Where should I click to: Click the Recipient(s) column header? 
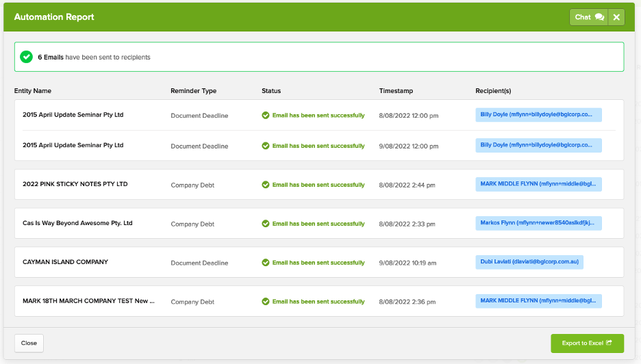[x=493, y=91]
